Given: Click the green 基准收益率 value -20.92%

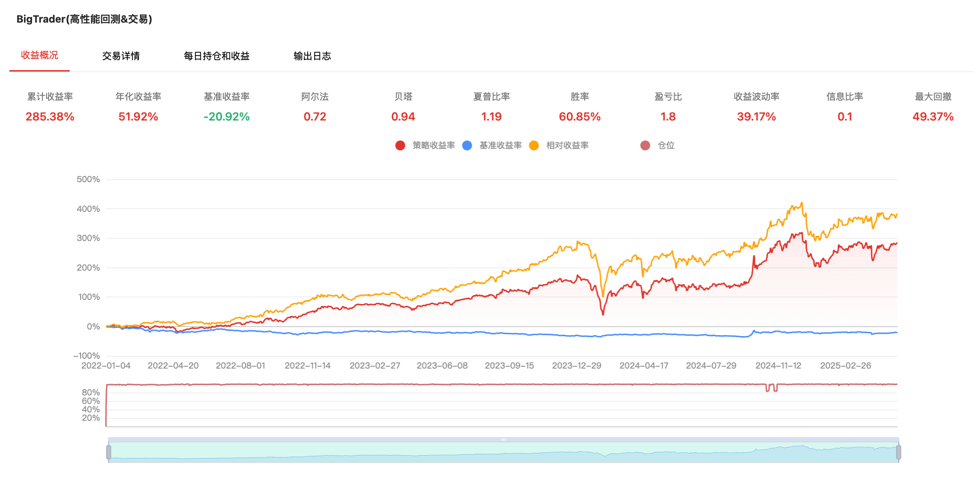Looking at the screenshot, I should point(227,117).
